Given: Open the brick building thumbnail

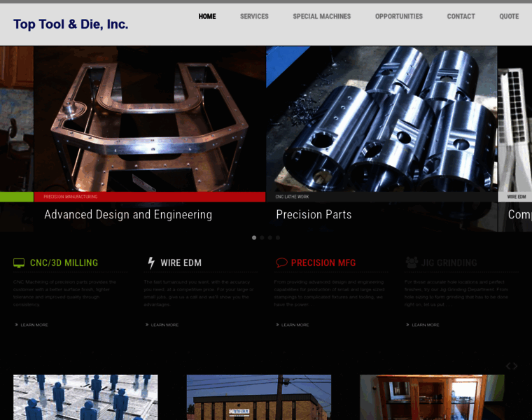Looking at the screenshot, I should [x=259, y=398].
